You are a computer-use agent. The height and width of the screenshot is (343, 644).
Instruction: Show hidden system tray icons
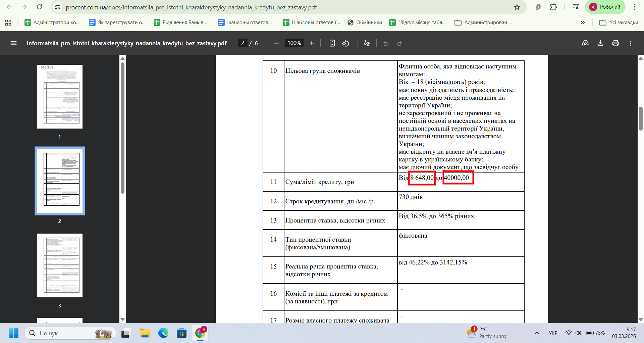click(537, 333)
